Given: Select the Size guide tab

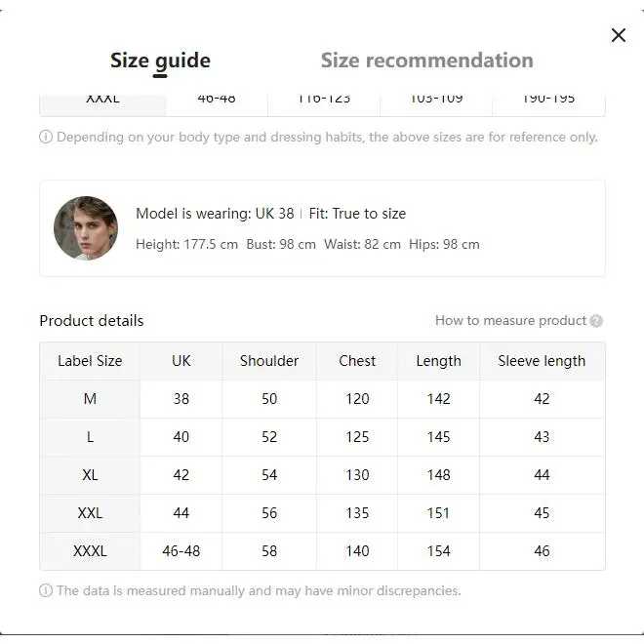Looking at the screenshot, I should pos(160,61).
